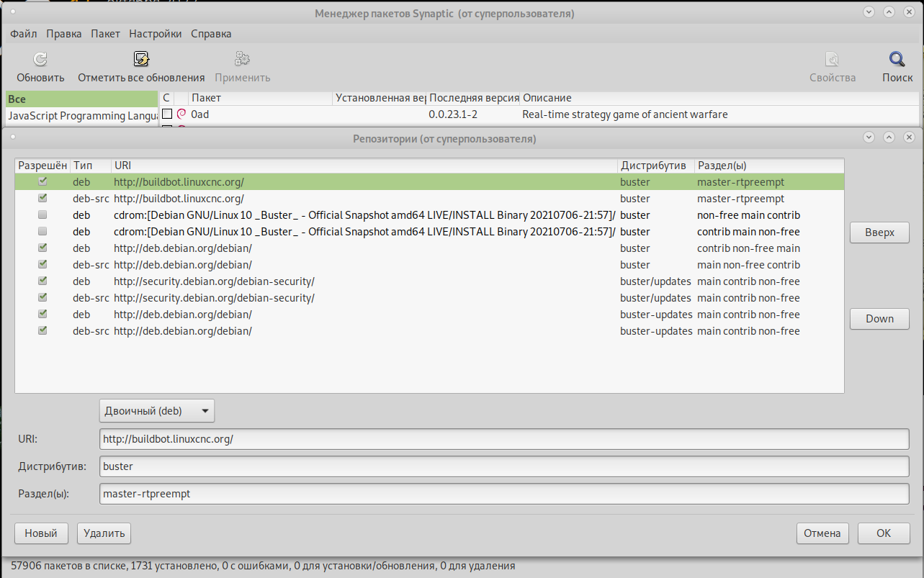
Task: Focus the Дистрибутив input field
Action: [504, 466]
